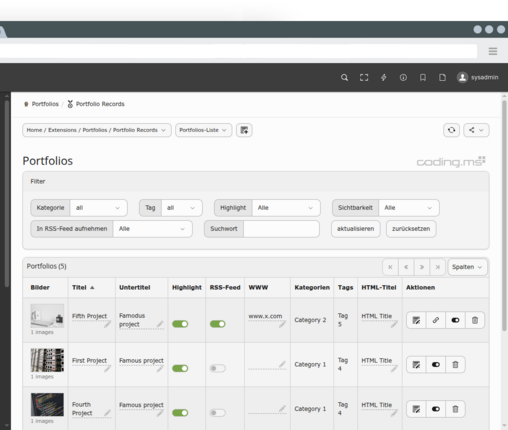
Task: Toggle Highlight switch for Fourth Project
Action: pos(180,413)
